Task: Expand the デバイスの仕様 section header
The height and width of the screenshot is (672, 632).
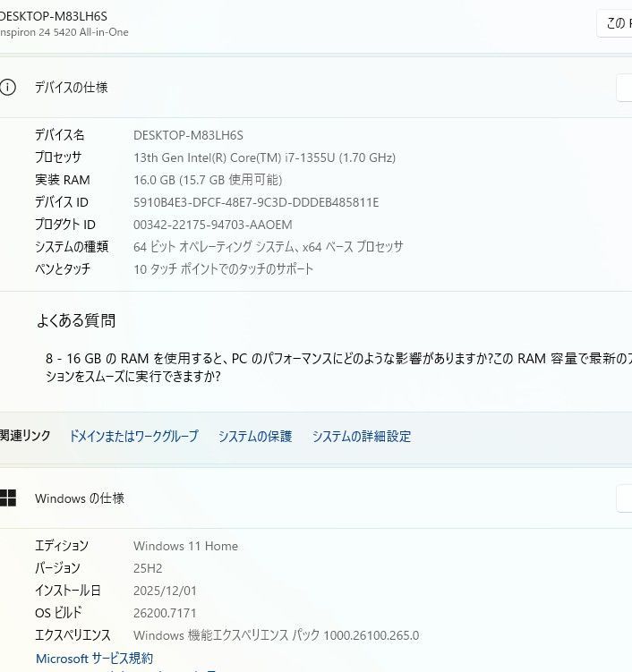Action: 316,88
